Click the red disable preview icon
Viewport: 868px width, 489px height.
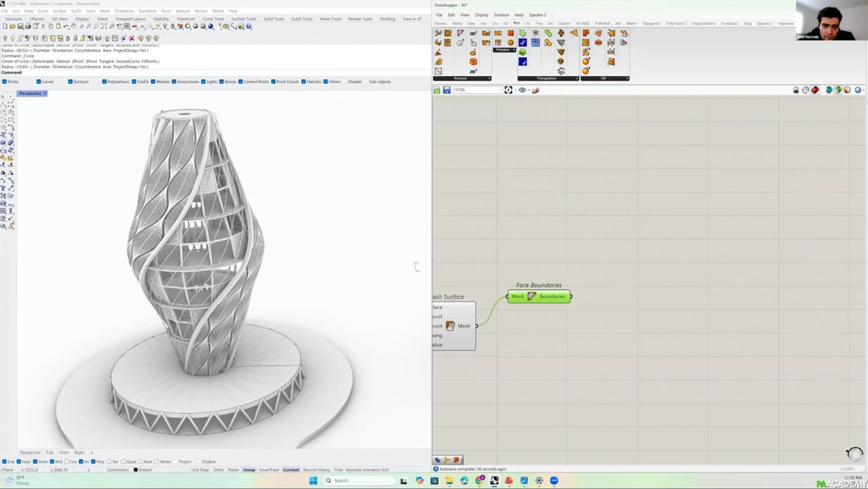(x=815, y=90)
